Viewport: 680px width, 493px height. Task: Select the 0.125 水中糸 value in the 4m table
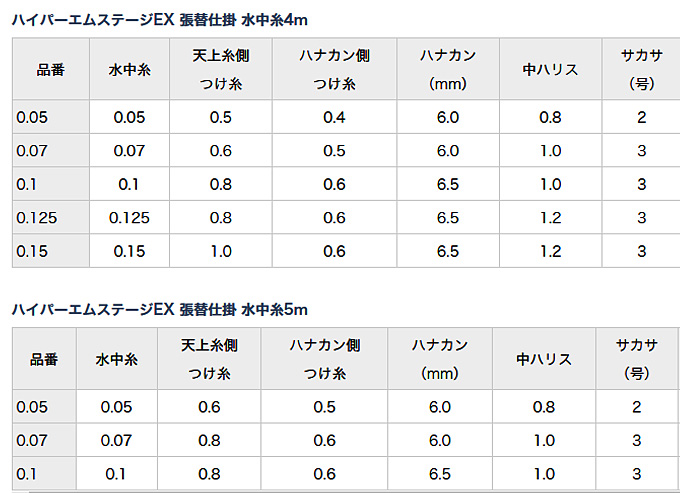point(129,218)
